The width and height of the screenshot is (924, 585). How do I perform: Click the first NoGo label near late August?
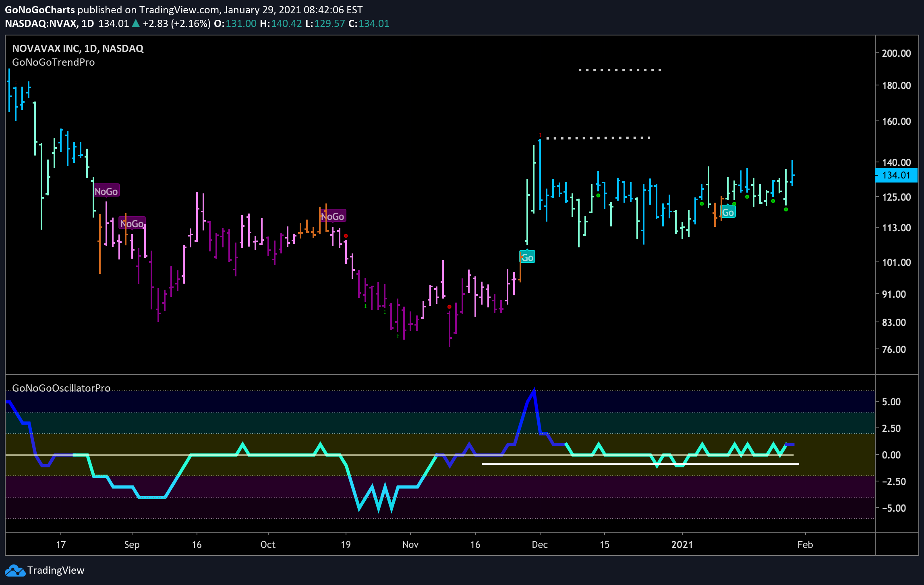[106, 191]
